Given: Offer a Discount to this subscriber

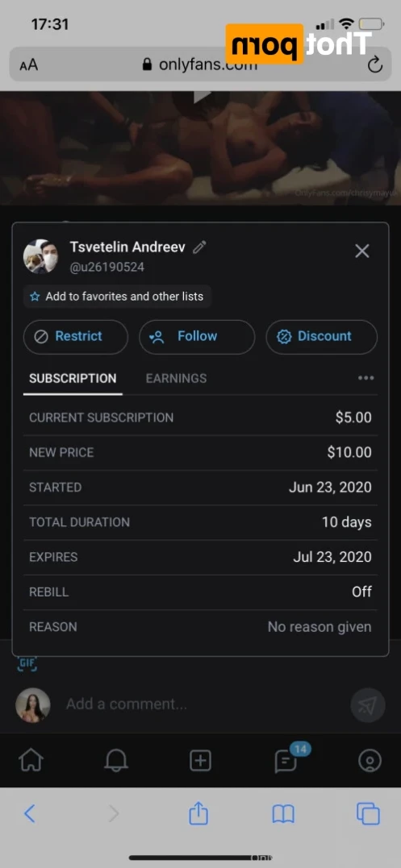Looking at the screenshot, I should point(321,337).
